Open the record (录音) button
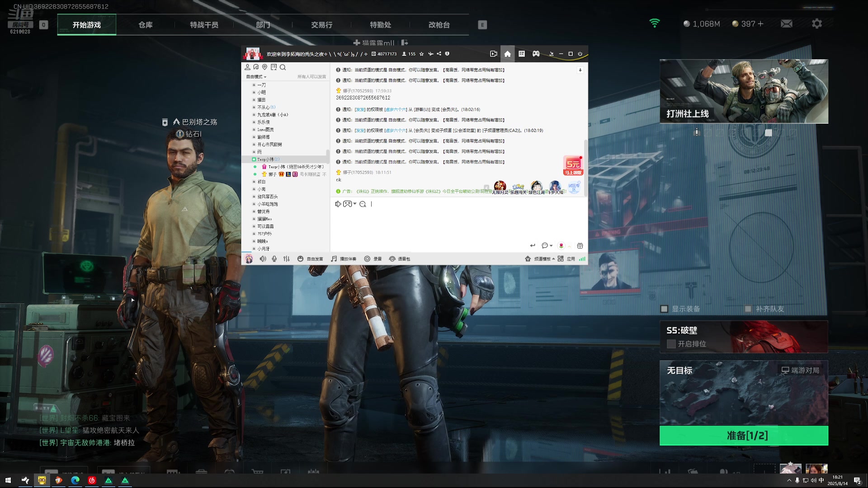 coord(373,259)
